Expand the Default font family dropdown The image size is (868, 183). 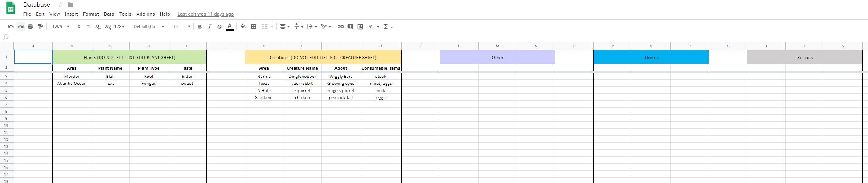149,27
